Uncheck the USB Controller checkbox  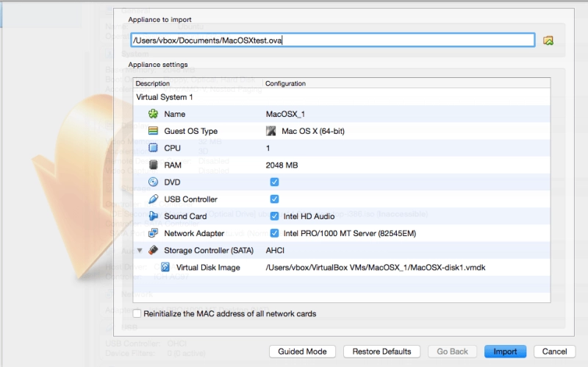coord(274,199)
